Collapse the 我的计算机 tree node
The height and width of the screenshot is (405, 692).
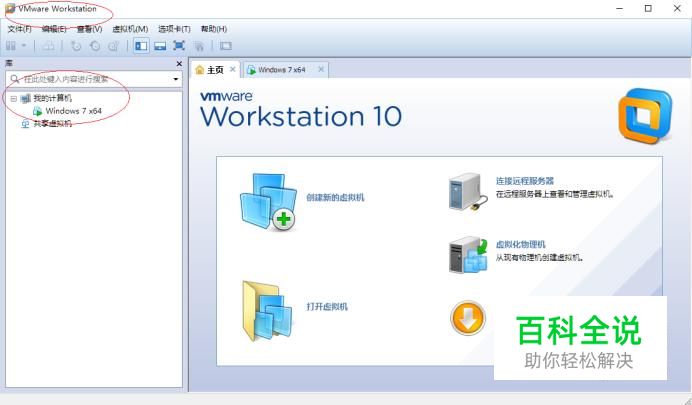13,98
